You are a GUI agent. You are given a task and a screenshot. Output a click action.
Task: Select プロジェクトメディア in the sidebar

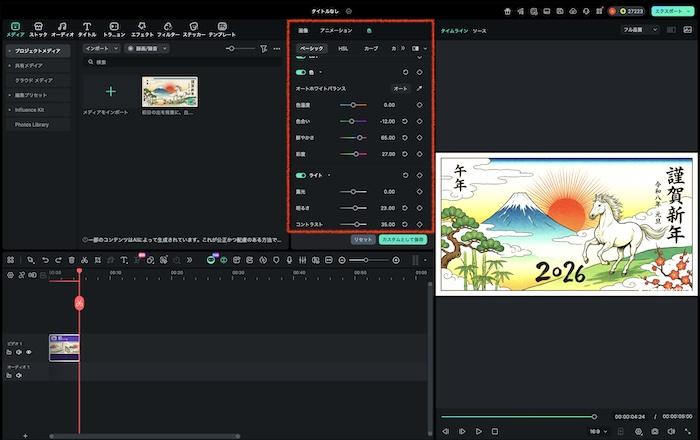[x=38, y=51]
